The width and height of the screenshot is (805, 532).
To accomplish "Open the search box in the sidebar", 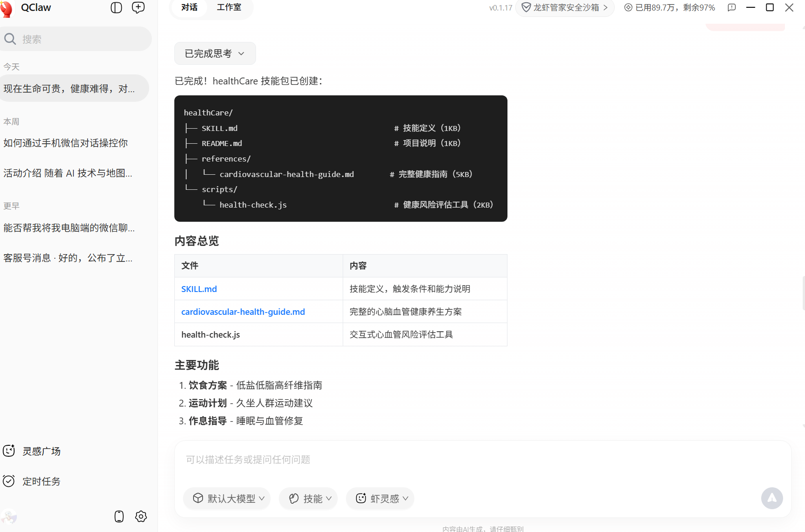I will (76, 39).
